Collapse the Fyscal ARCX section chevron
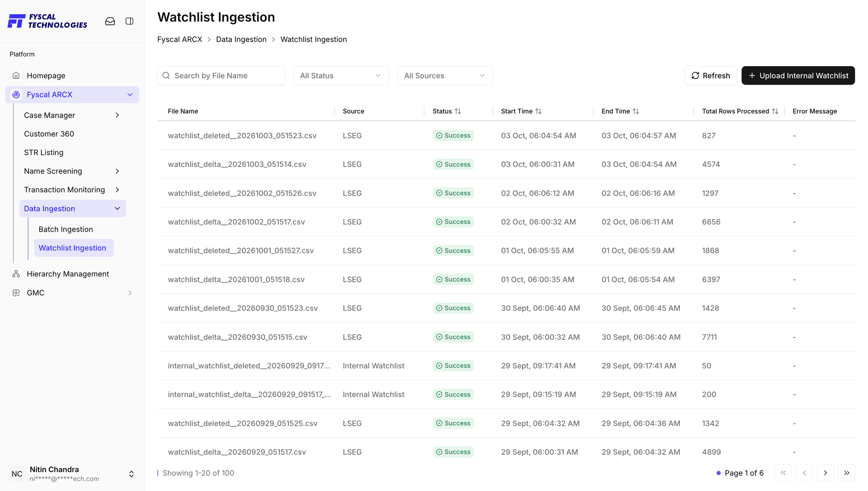 pyautogui.click(x=130, y=95)
